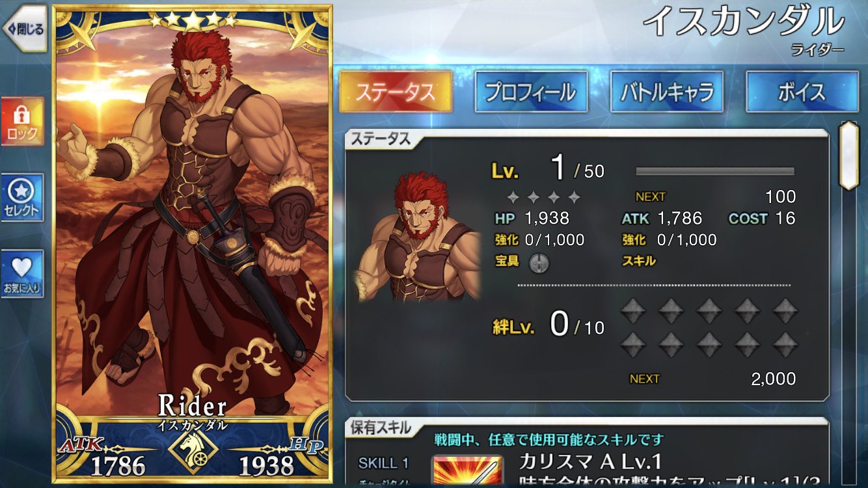Toggle the お気に入り heart favorite button
868x488 pixels.
pos(22,274)
